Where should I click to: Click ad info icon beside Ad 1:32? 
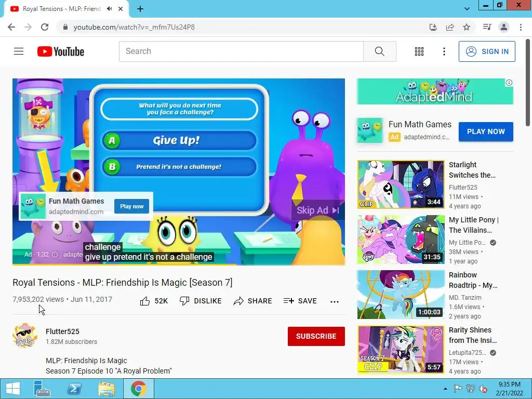[55, 255]
